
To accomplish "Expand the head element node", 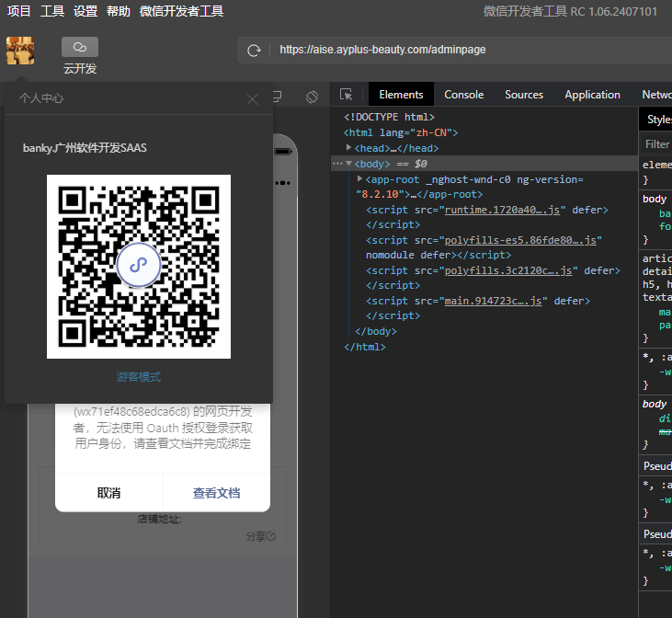I will click(348, 147).
